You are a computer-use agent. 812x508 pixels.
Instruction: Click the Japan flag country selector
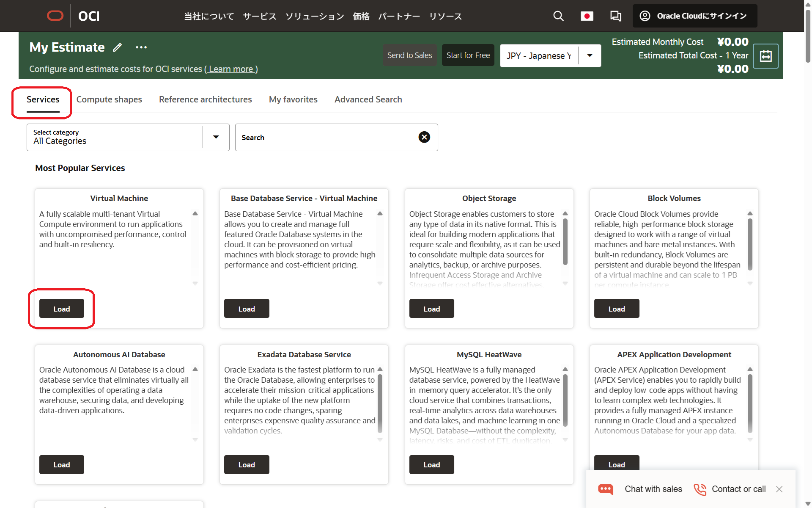pos(587,16)
